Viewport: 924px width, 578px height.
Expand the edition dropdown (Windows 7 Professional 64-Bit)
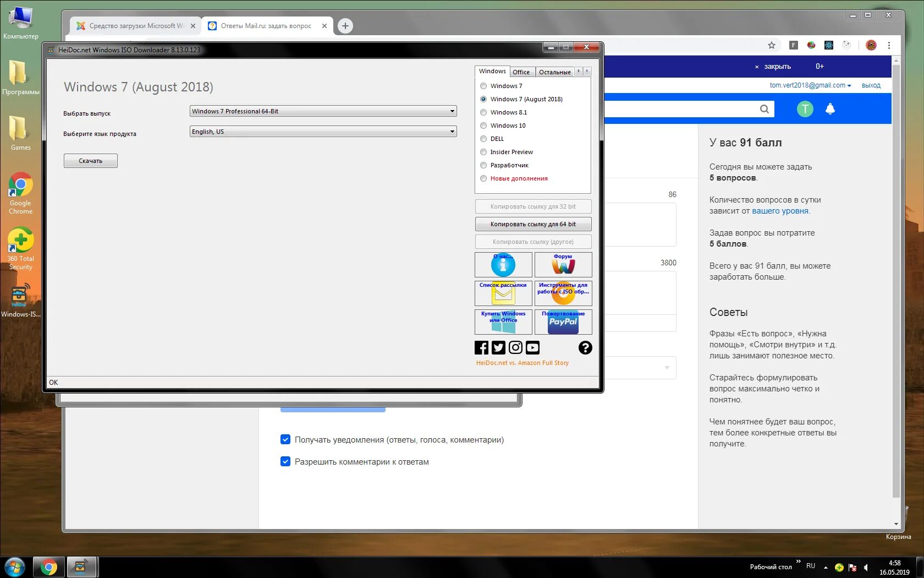click(323, 111)
